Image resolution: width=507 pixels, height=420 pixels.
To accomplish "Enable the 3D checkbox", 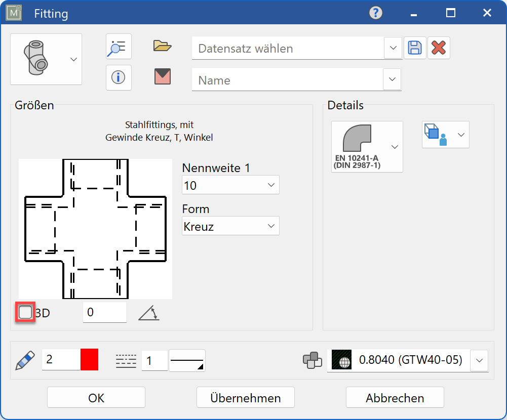I will (x=24, y=312).
